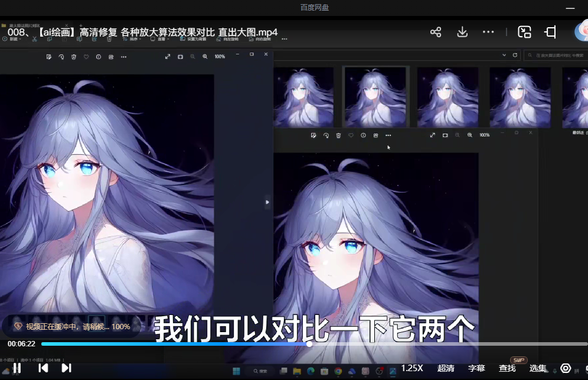Seek using the video progress bar handle
This screenshot has width=588, height=380.
309,343
